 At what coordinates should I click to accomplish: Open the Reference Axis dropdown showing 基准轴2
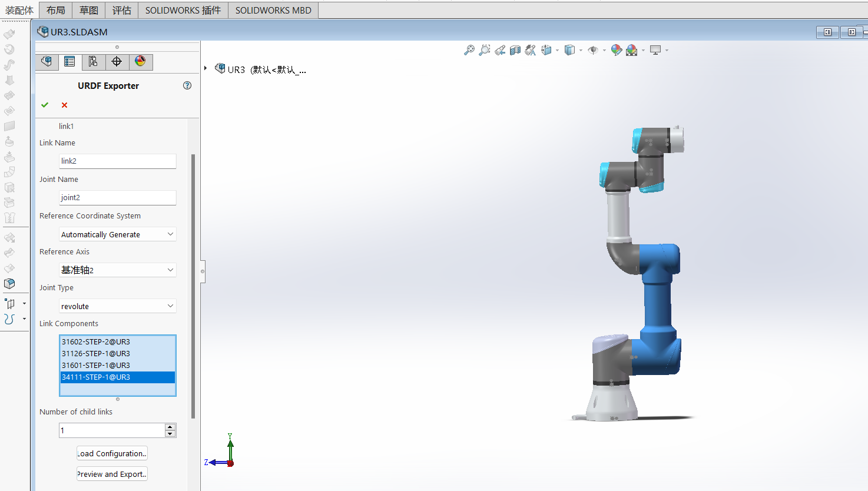pyautogui.click(x=118, y=270)
